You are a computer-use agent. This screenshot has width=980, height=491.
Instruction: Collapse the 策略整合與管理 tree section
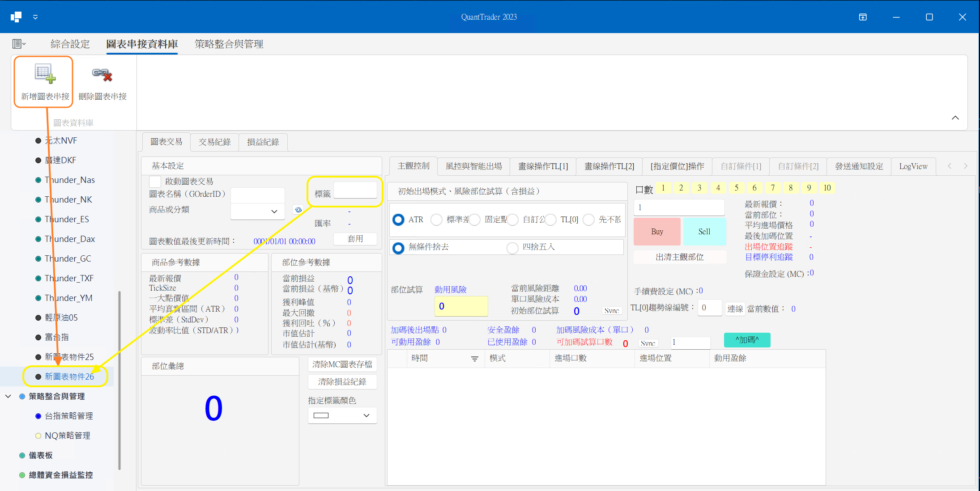pyautogui.click(x=8, y=396)
